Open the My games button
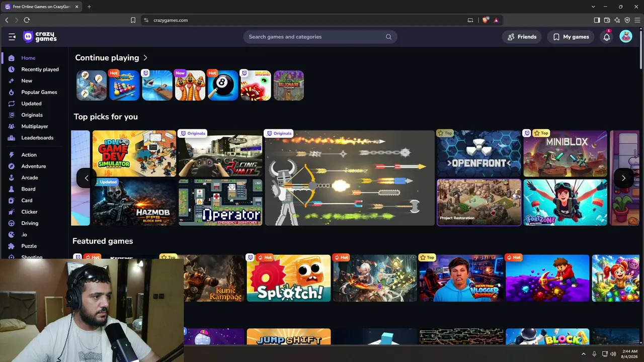This screenshot has height=362, width=644. tap(571, 37)
